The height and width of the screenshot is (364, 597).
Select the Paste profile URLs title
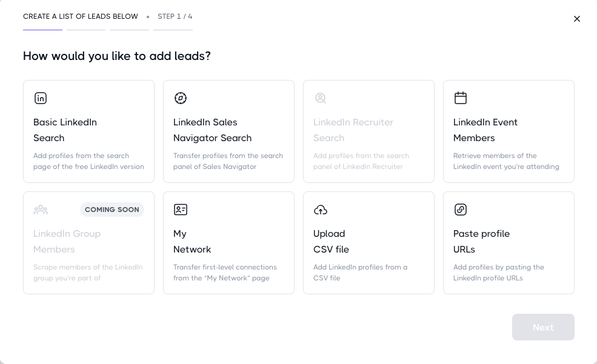pos(481,241)
